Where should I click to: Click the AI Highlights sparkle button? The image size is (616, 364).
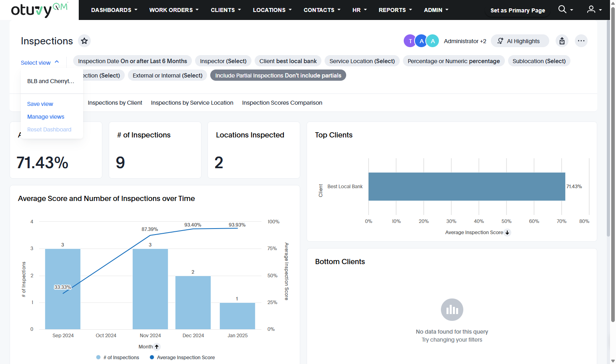pos(520,41)
